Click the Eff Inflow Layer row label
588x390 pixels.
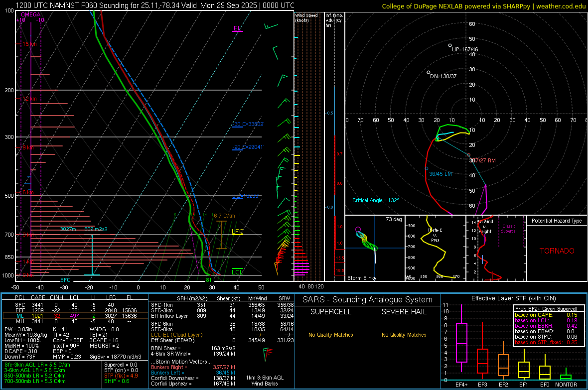pyautogui.click(x=169, y=316)
